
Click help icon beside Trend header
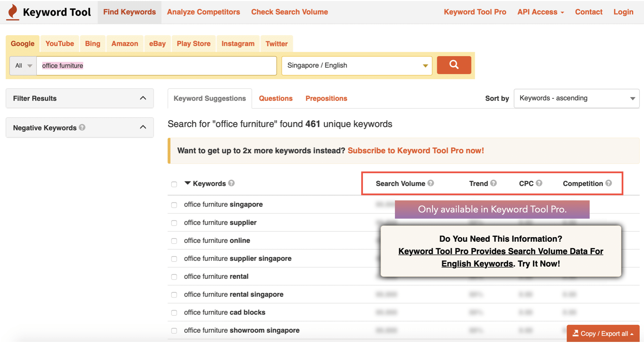tap(493, 183)
